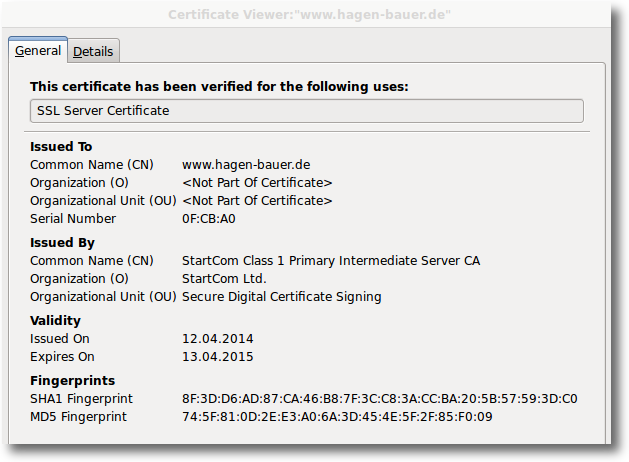Select the MD5 fingerprint value
Image resolution: width=629 pixels, height=462 pixels.
(337, 417)
